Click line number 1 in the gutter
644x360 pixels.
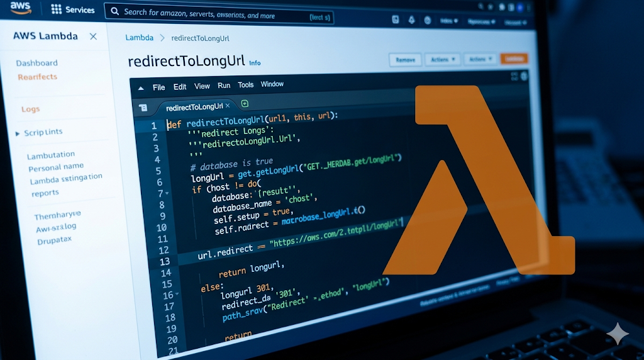click(153, 125)
